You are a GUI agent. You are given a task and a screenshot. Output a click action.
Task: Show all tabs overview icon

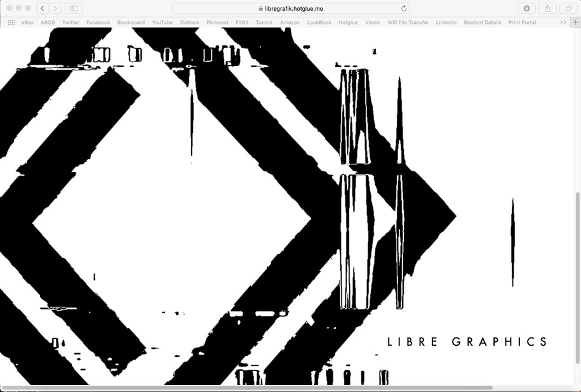pos(569,8)
